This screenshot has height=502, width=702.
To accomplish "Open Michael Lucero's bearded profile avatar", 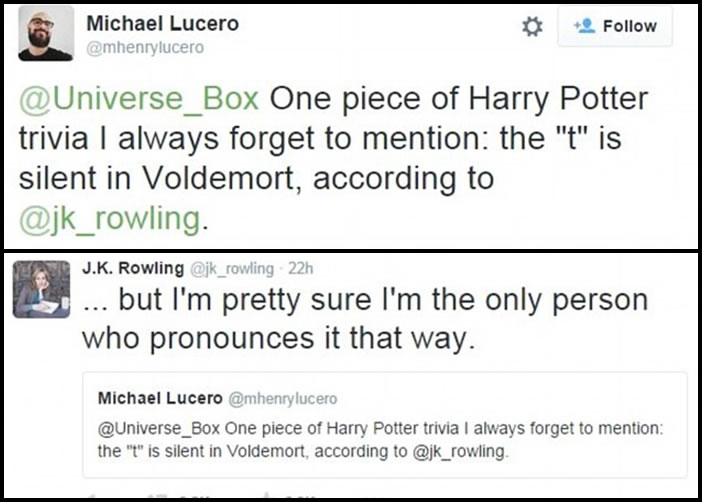I will point(45,33).
